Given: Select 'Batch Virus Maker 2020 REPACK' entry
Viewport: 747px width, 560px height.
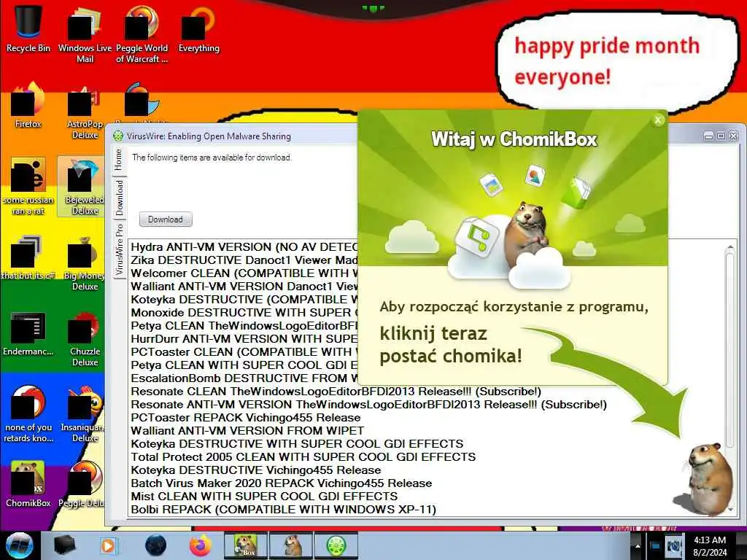Looking at the screenshot, I should pyautogui.click(x=281, y=483).
